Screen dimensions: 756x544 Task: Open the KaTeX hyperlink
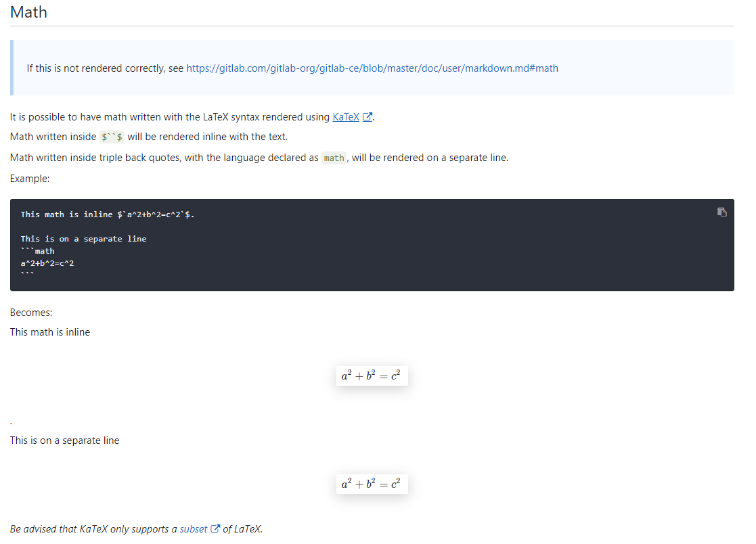(x=346, y=117)
